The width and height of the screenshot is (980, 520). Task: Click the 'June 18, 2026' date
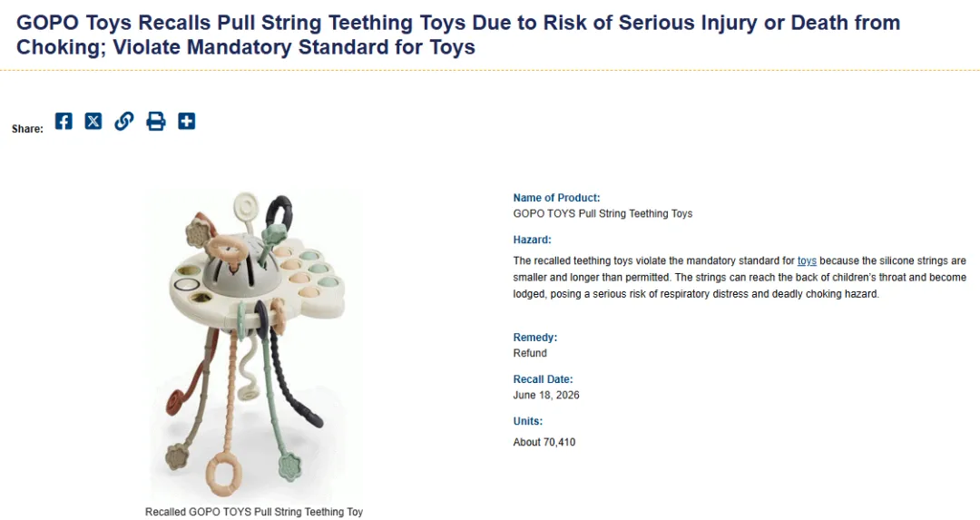click(x=546, y=395)
